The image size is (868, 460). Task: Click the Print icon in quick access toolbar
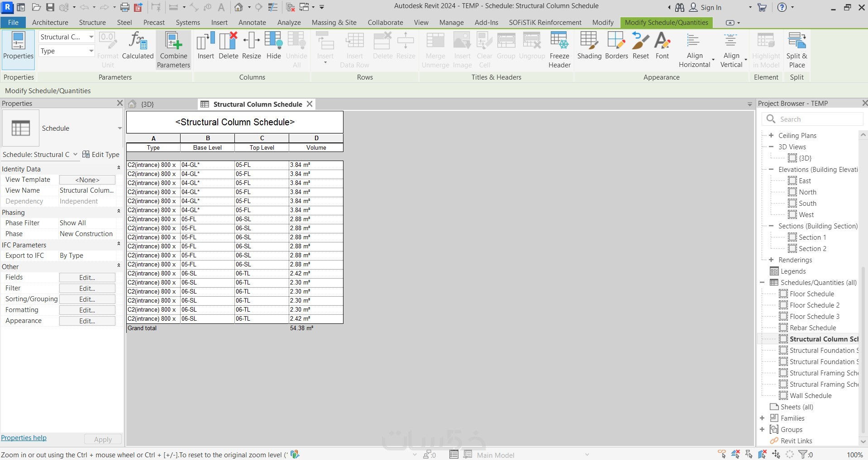click(x=125, y=7)
